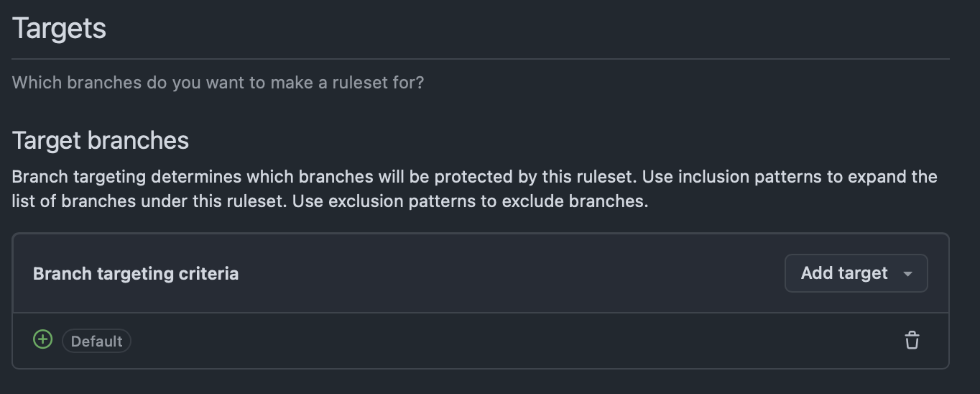Viewport: 980px width, 394px height.
Task: Click the Default target row's empty area
Action: point(503,341)
